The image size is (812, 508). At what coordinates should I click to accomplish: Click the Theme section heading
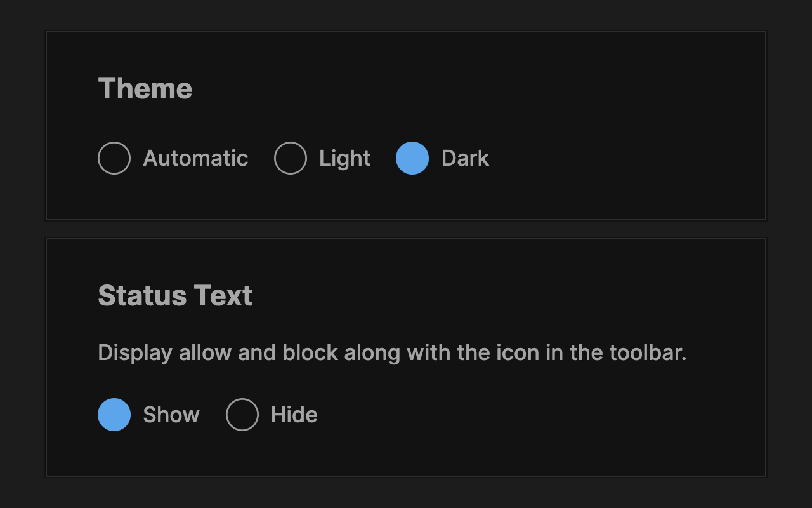145,88
